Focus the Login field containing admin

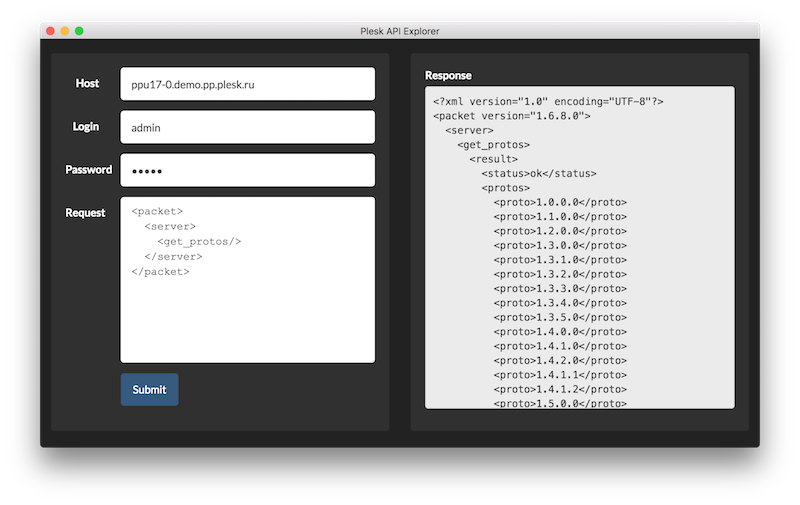247,128
